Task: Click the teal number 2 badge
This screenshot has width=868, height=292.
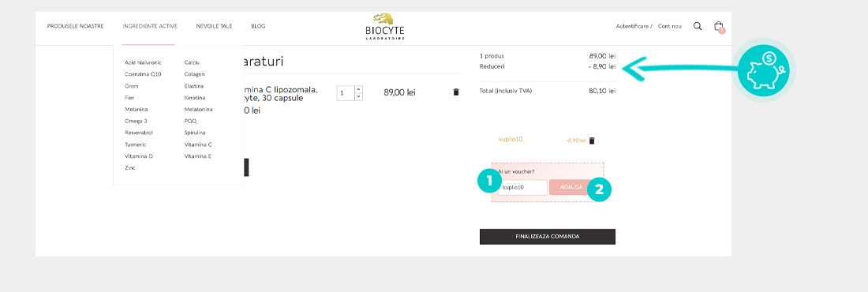Action: 599,189
